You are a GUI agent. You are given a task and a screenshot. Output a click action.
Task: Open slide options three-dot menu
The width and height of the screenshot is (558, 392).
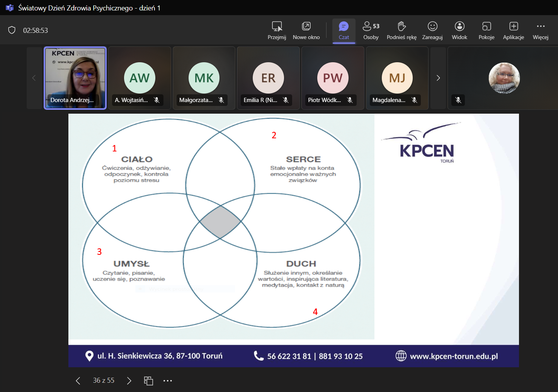pos(167,381)
